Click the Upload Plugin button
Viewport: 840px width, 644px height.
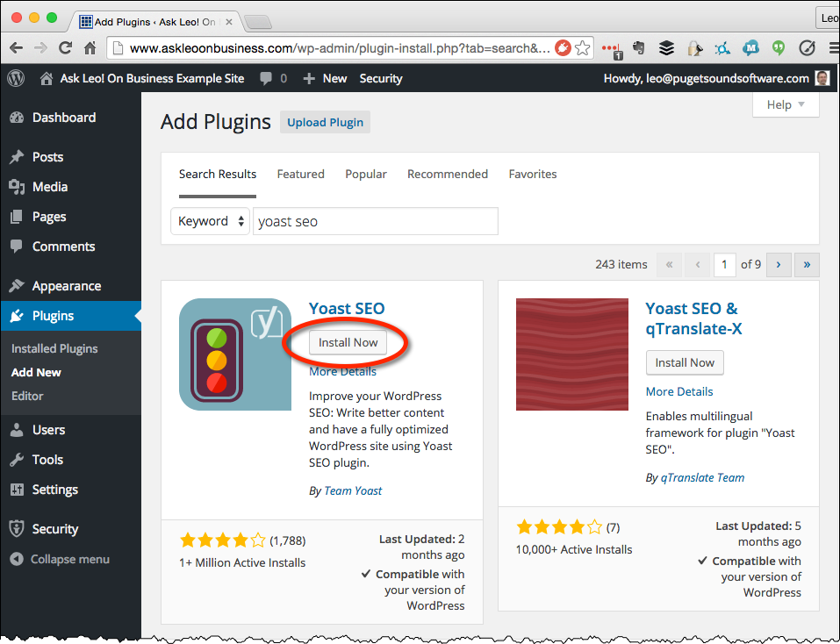(x=325, y=123)
